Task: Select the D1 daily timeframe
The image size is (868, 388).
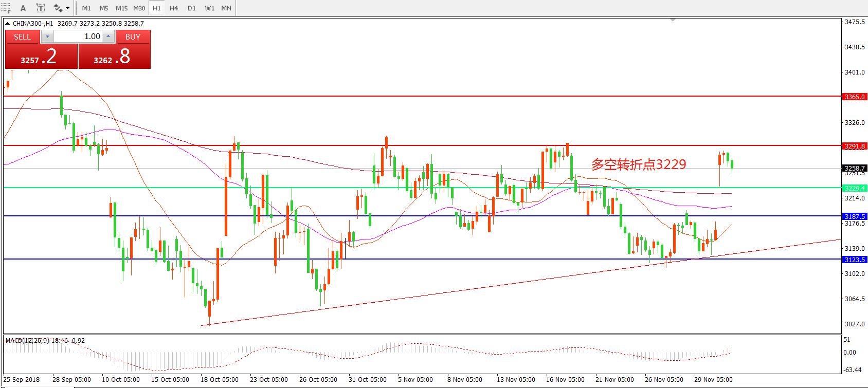Action: pyautogui.click(x=192, y=8)
